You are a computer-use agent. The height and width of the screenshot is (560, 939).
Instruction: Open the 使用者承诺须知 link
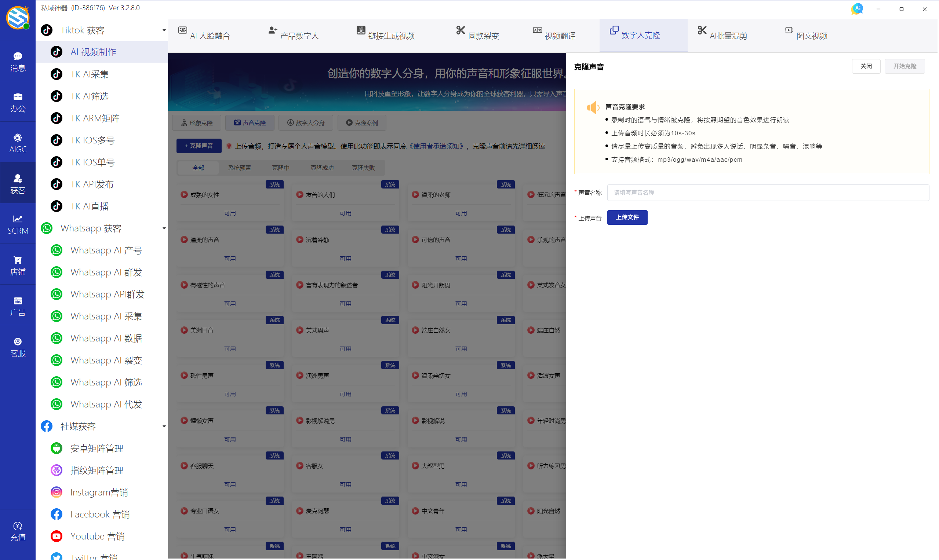(x=436, y=146)
